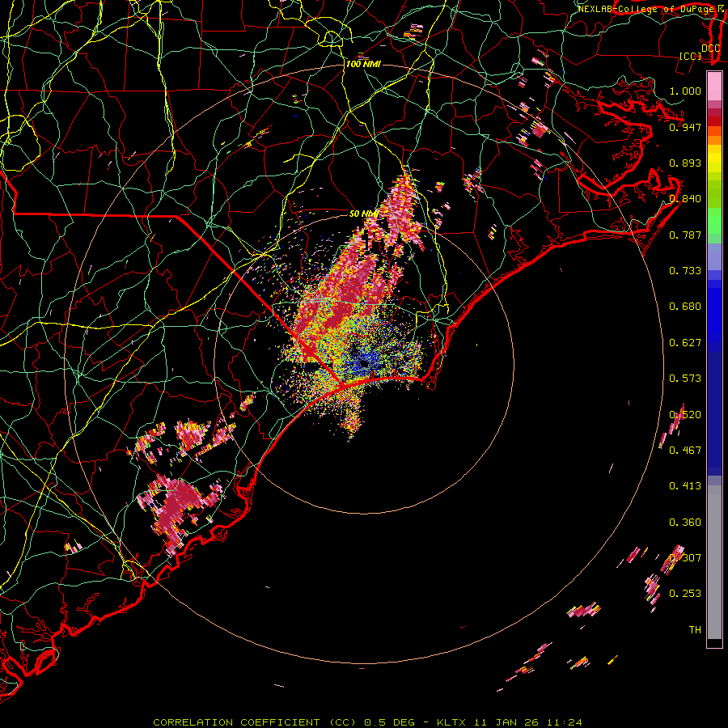This screenshot has width=728, height=728.
Task: Click the 100 NMI range ring label
Action: tap(363, 64)
